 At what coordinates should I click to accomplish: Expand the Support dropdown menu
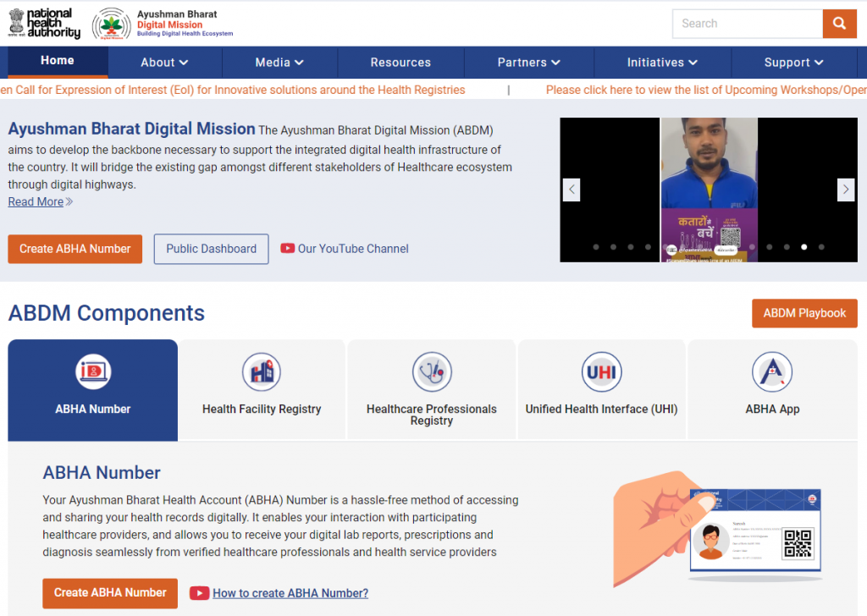(793, 63)
